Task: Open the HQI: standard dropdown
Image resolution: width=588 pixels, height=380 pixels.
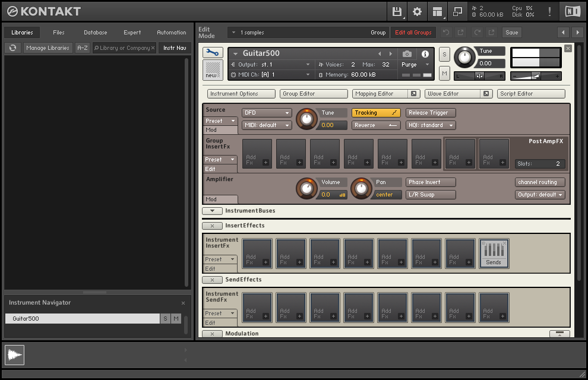Action: click(431, 125)
